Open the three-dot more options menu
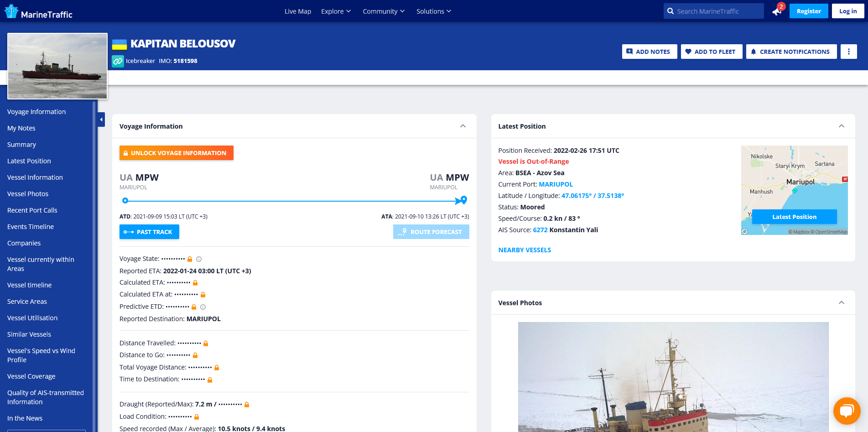Viewport: 868px width, 432px height. tap(848, 52)
